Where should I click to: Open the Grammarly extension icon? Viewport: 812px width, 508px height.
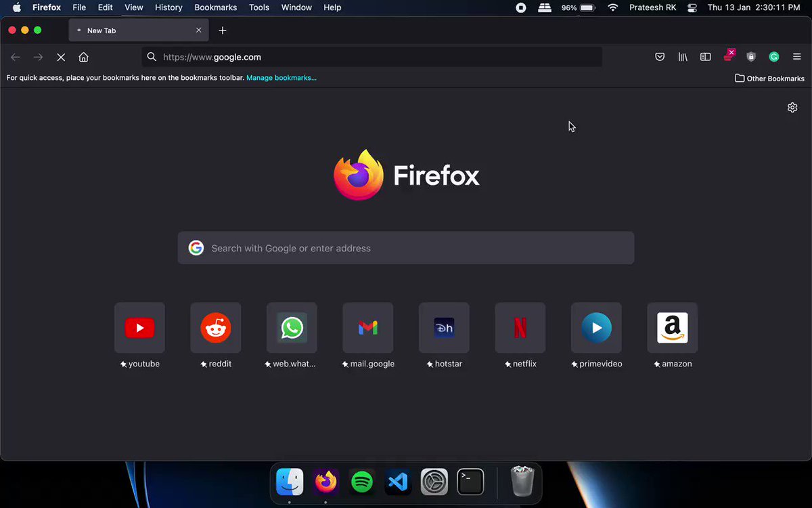tap(774, 57)
